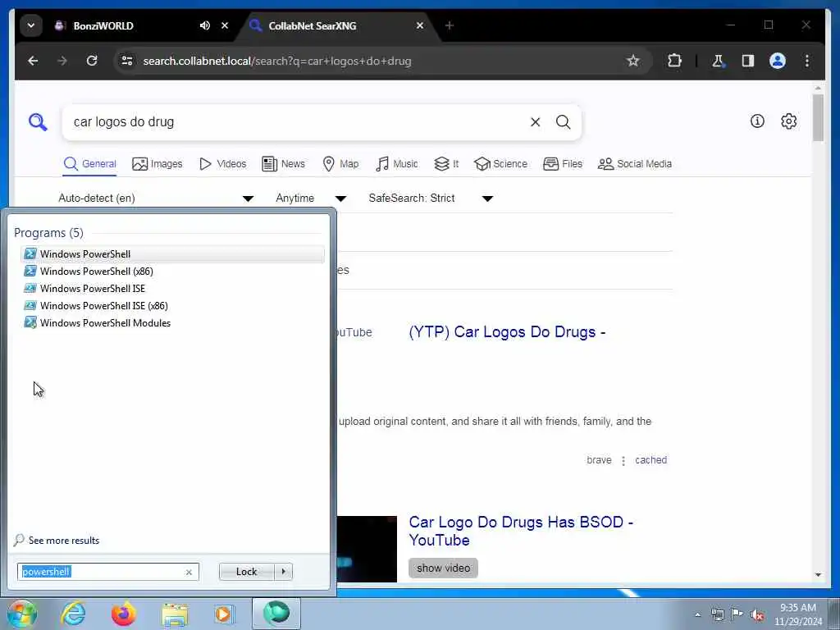Open the site information icon in address bar

(x=127, y=61)
